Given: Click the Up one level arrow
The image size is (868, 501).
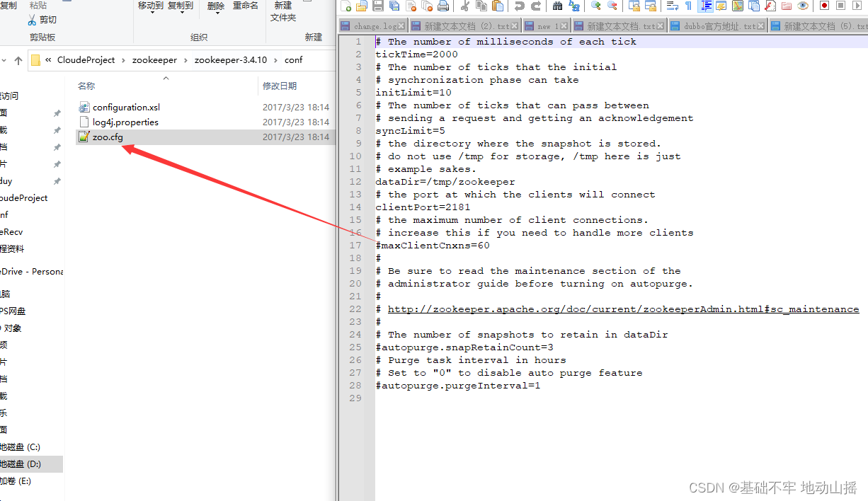Looking at the screenshot, I should 18,60.
